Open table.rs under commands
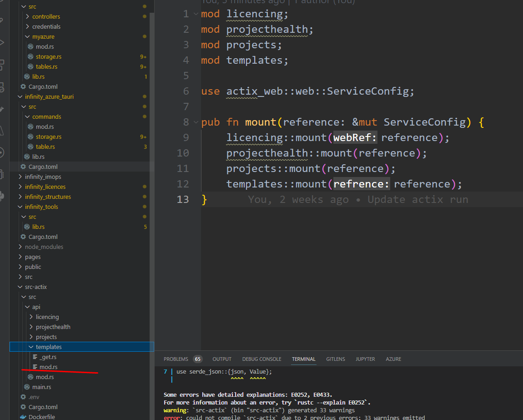This screenshot has width=523, height=420. pos(45,147)
